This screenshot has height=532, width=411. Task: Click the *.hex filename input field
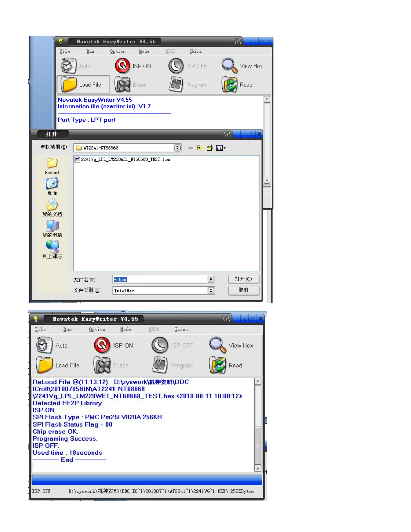pos(160,279)
